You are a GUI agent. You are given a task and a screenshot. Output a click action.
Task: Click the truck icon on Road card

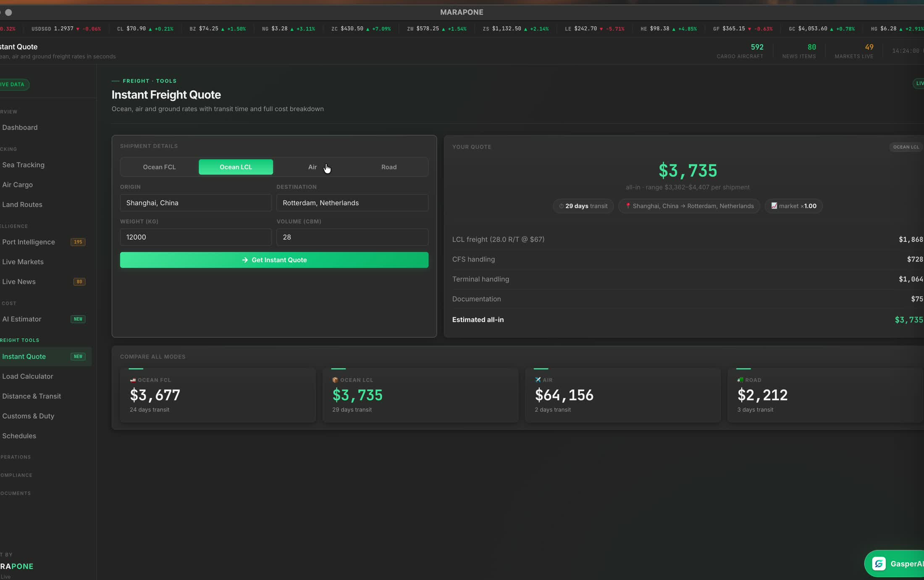point(740,380)
